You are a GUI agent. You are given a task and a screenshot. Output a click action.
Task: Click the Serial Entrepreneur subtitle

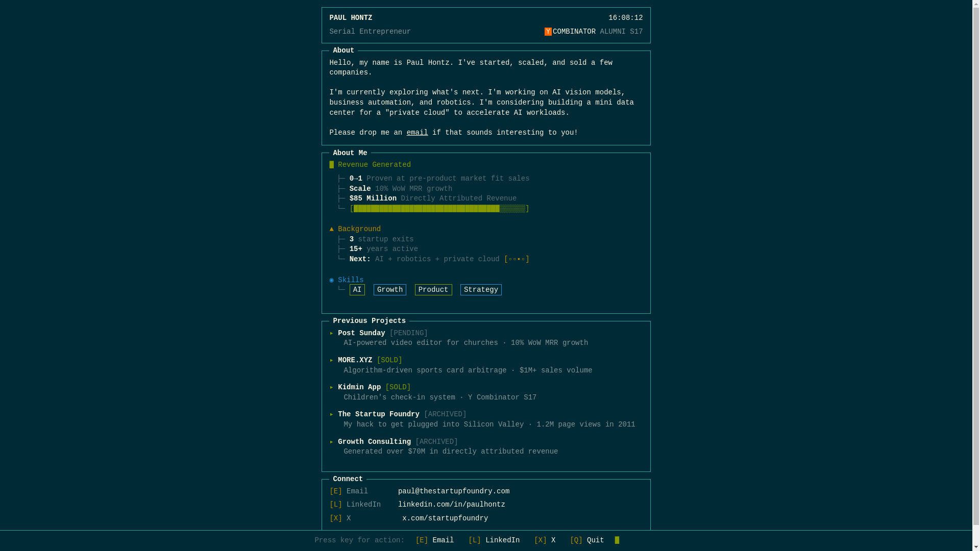[370, 32]
